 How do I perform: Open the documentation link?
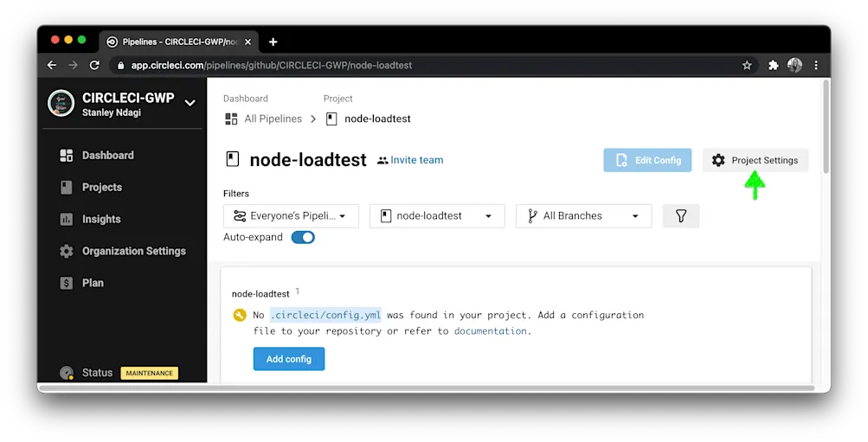tap(491, 330)
